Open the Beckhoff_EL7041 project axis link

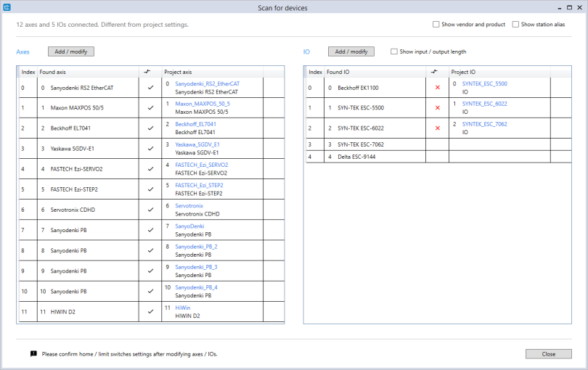195,124
